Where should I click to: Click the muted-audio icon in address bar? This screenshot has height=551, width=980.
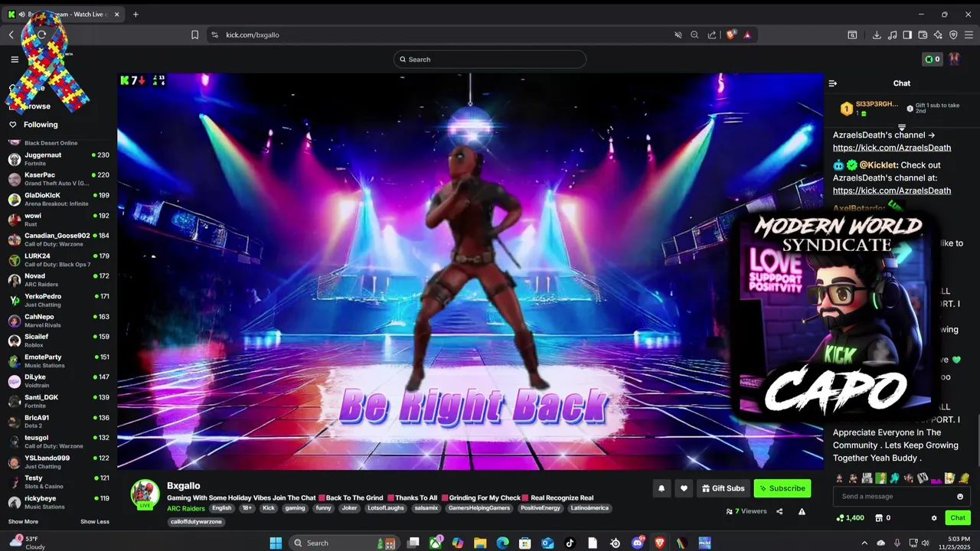pyautogui.click(x=678, y=34)
